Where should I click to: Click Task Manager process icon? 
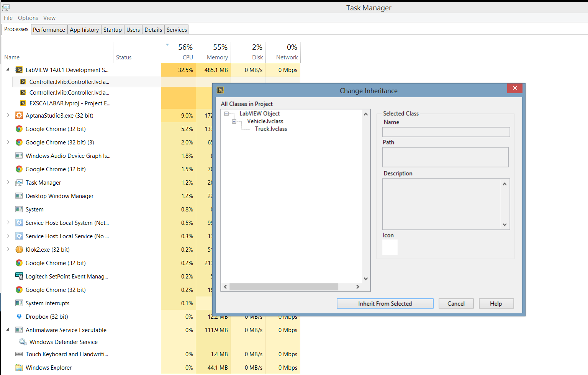19,182
